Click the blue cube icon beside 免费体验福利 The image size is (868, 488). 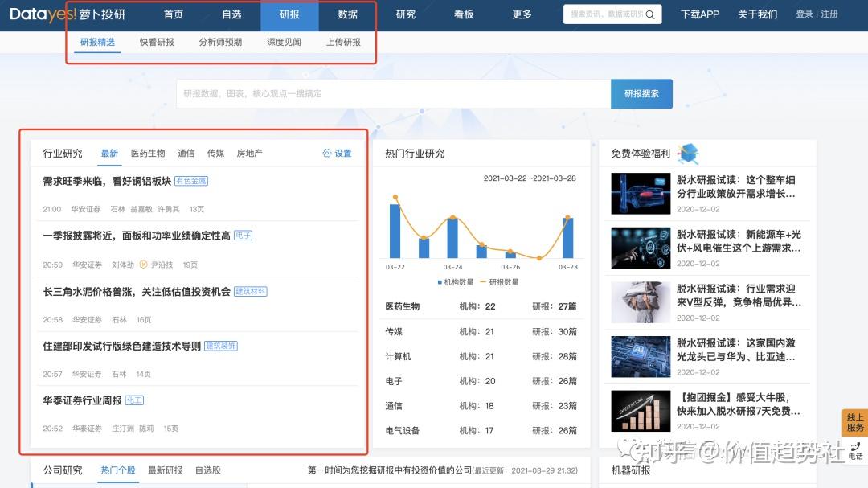point(688,154)
